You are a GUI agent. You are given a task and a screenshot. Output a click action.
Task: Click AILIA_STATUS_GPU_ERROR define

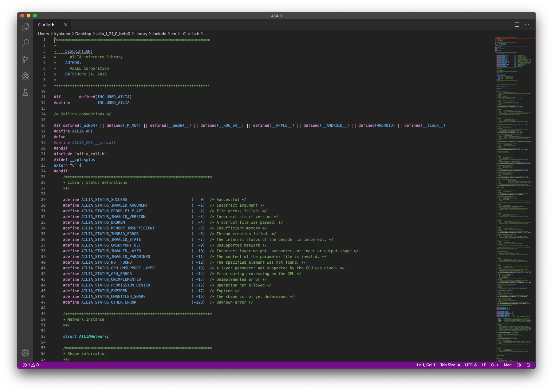(x=107, y=274)
